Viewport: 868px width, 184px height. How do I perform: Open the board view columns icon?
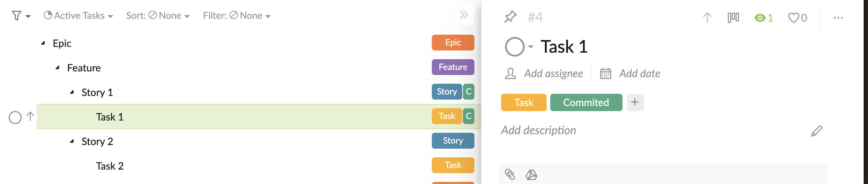pyautogui.click(x=733, y=18)
